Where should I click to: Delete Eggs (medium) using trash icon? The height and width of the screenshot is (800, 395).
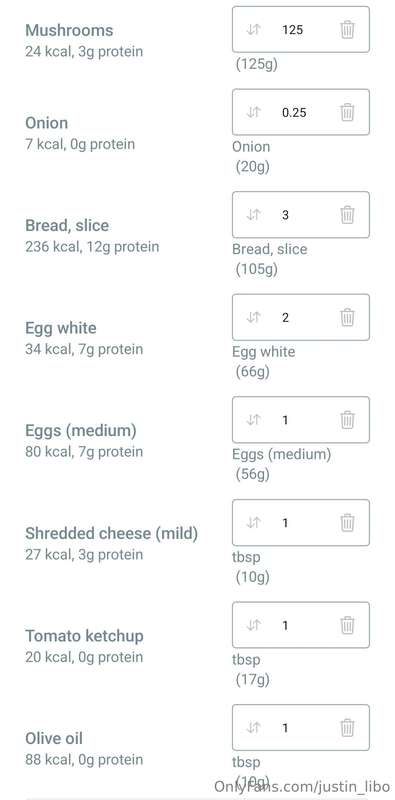pyautogui.click(x=347, y=419)
